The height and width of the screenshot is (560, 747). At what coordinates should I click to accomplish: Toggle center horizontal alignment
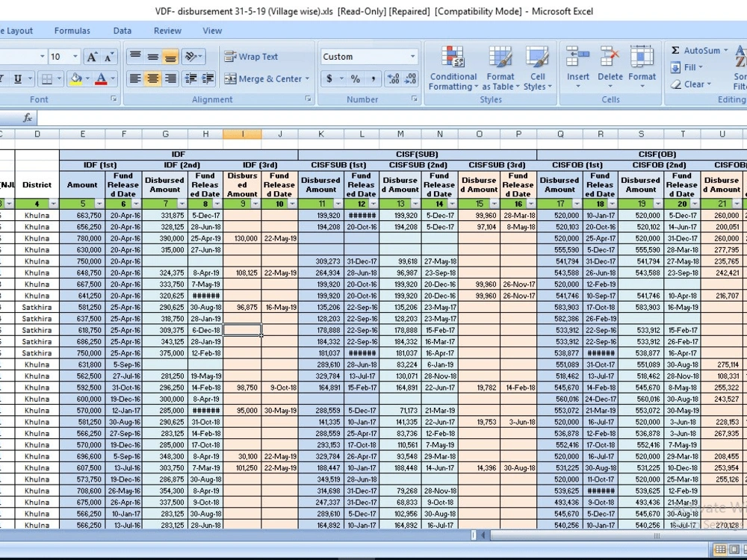click(153, 78)
